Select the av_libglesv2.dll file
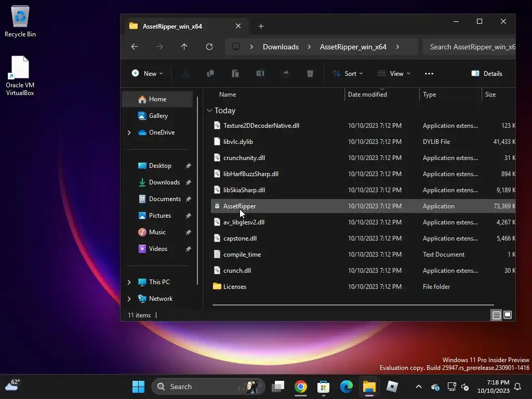 [363, 222]
